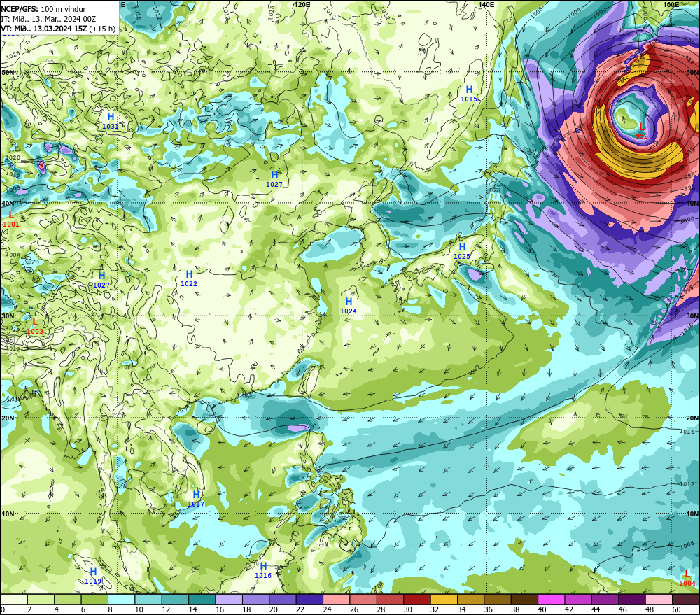The width and height of the screenshot is (700, 615).
Task: Click the 44–46 purple legend swatch
Action: pyautogui.click(x=605, y=599)
